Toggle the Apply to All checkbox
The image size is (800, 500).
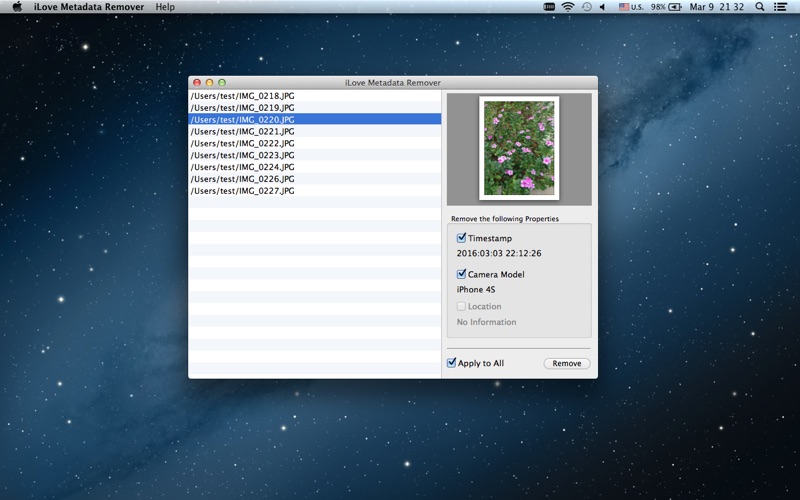452,363
